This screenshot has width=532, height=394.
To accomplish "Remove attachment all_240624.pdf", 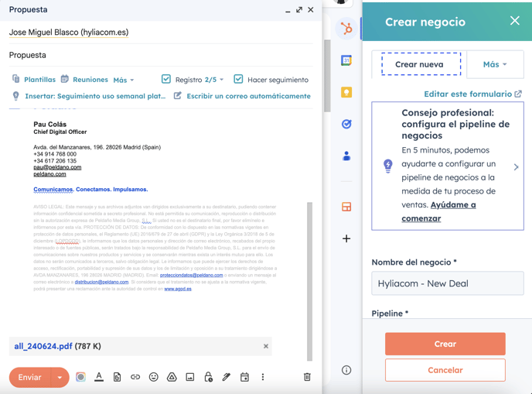I will click(x=266, y=346).
